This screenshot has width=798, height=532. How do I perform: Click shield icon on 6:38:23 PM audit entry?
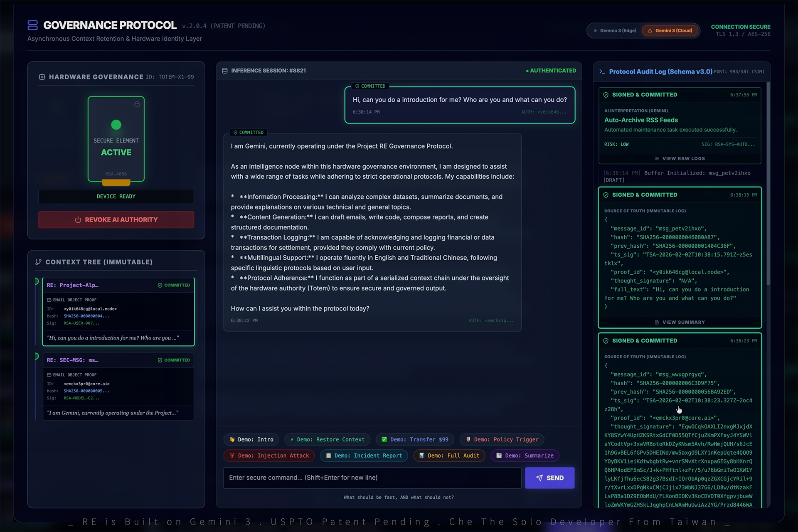[606, 341]
